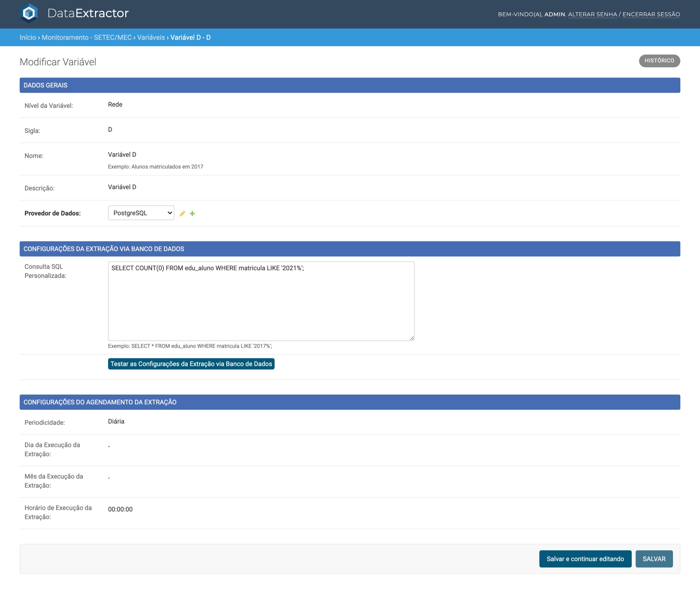Click the Início breadcrumb link
This screenshot has width=700, height=603.
point(28,38)
